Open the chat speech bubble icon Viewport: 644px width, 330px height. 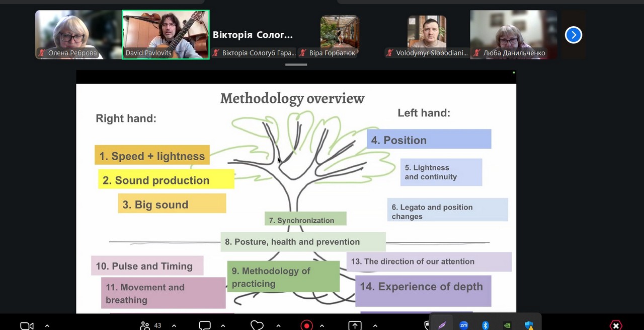(x=205, y=325)
